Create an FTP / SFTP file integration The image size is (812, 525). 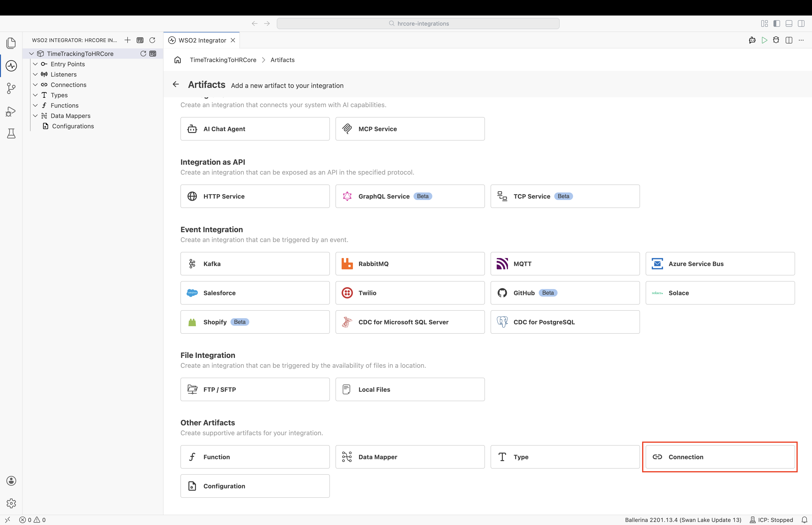255,389
